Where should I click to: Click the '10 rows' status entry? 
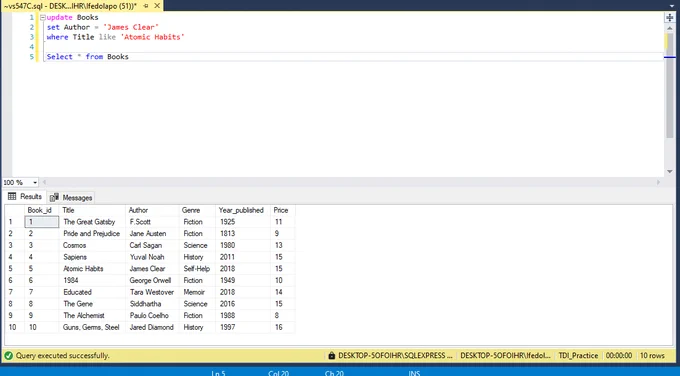tap(652, 356)
